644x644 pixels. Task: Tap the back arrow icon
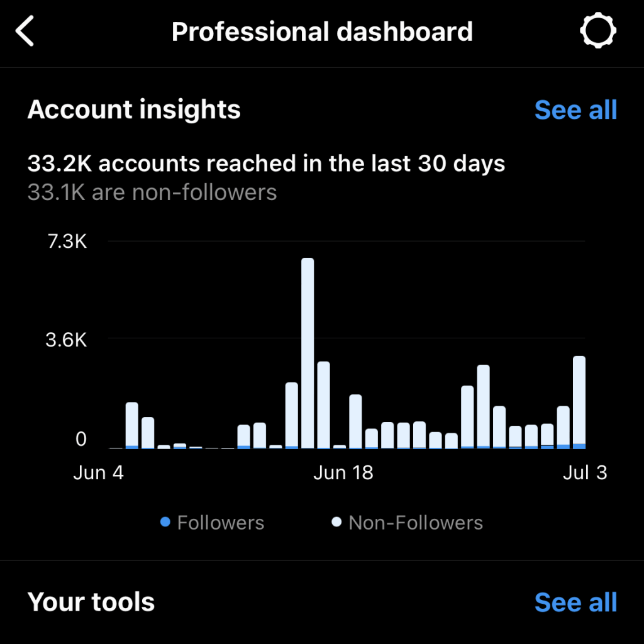25,31
